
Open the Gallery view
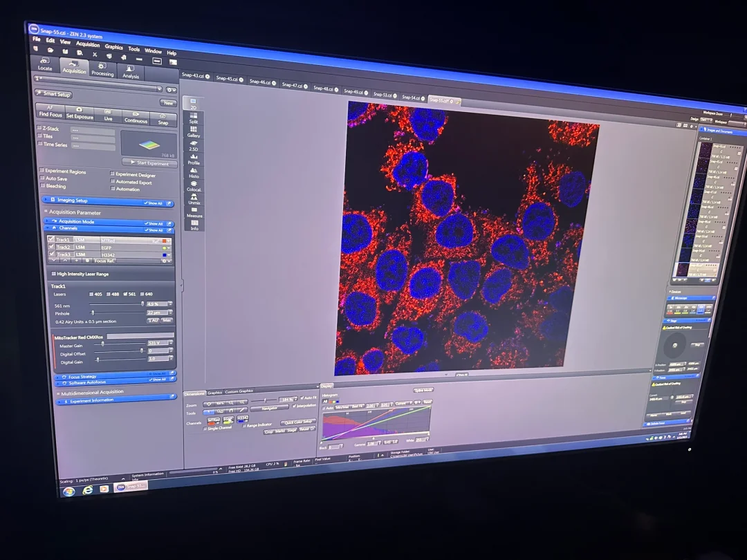point(194,131)
